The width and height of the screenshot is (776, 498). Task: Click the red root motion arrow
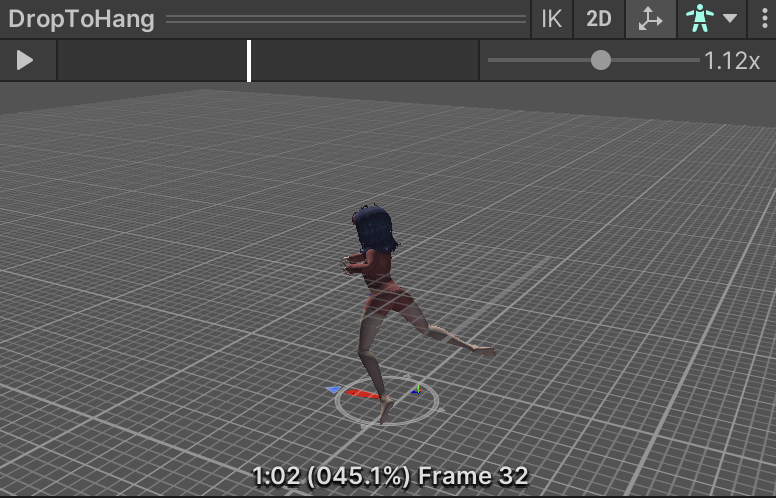coord(364,394)
